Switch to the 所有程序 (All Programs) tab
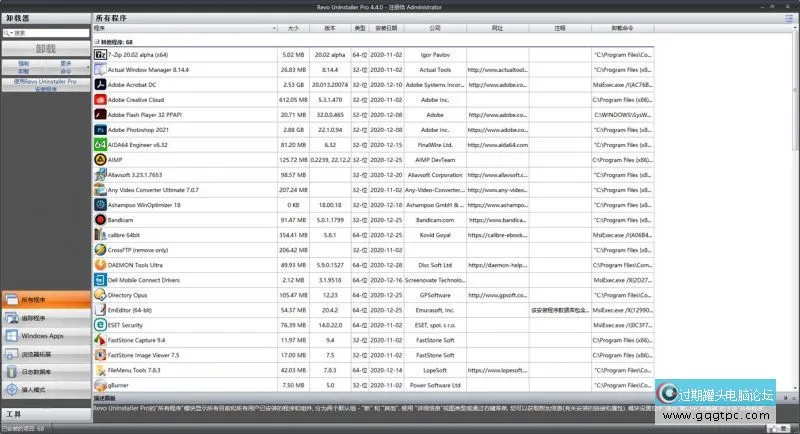Image resolution: width=800 pixels, height=434 pixels. [43, 299]
